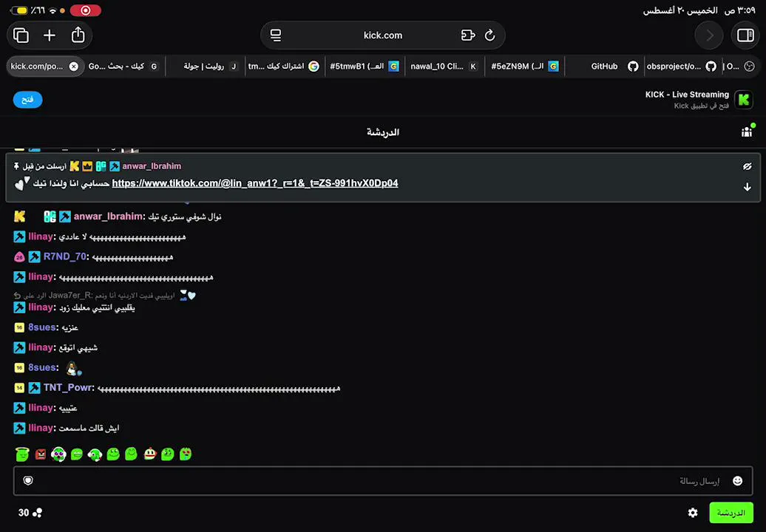Open the chat users list icon
The height and width of the screenshot is (532, 766).
pyautogui.click(x=747, y=132)
